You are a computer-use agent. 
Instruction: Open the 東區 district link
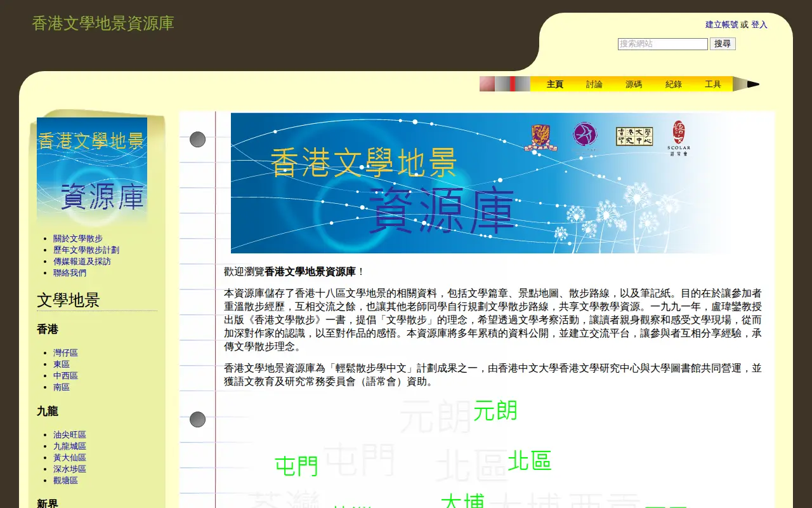[62, 364]
